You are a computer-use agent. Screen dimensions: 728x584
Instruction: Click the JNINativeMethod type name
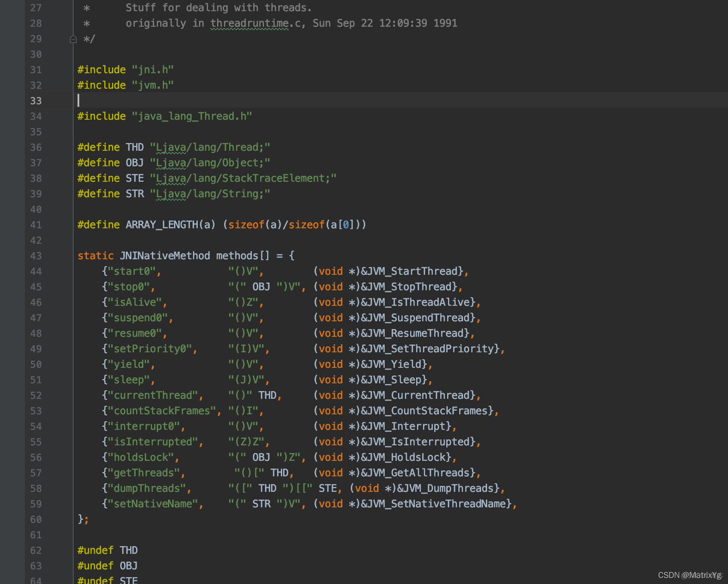tap(165, 256)
